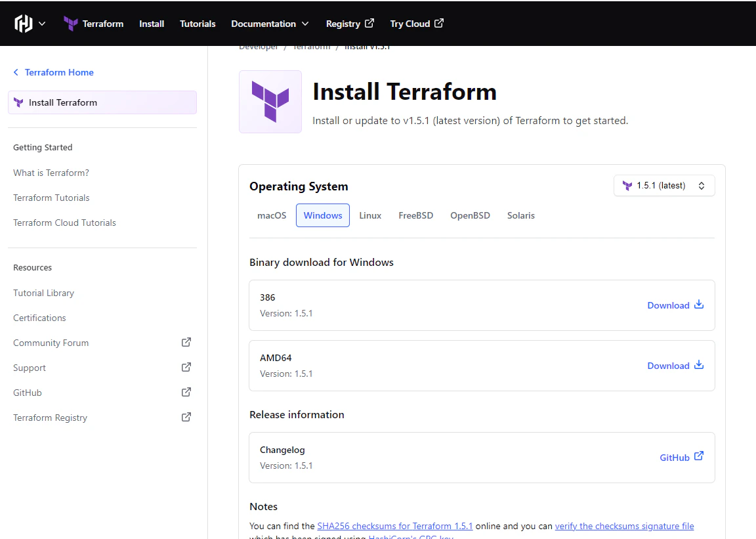Open the Try Cloud link
Image resolution: width=756 pixels, height=539 pixels.
tap(417, 24)
